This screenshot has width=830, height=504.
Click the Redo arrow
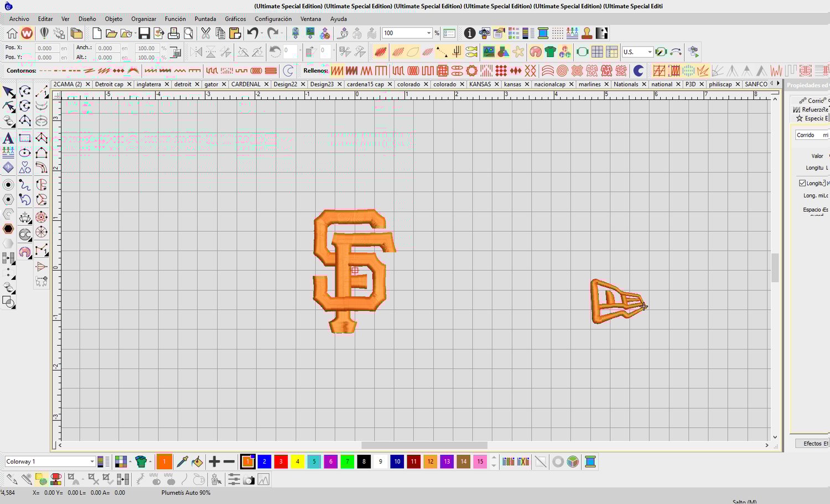tap(272, 33)
